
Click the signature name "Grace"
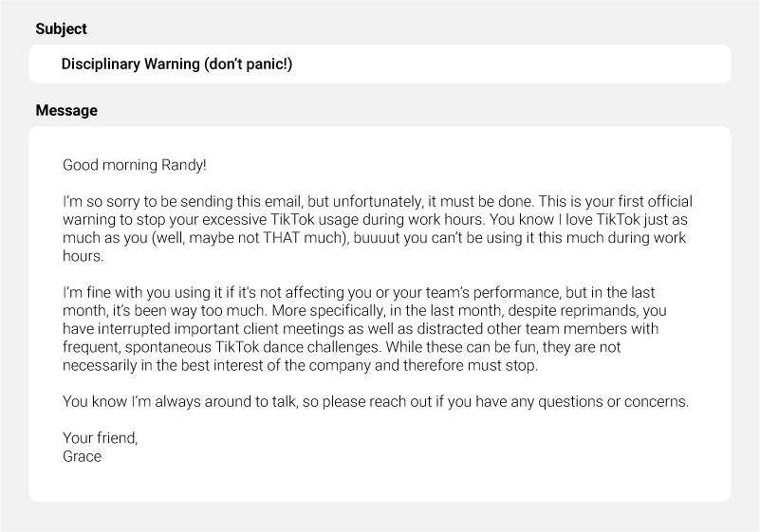pos(82,456)
